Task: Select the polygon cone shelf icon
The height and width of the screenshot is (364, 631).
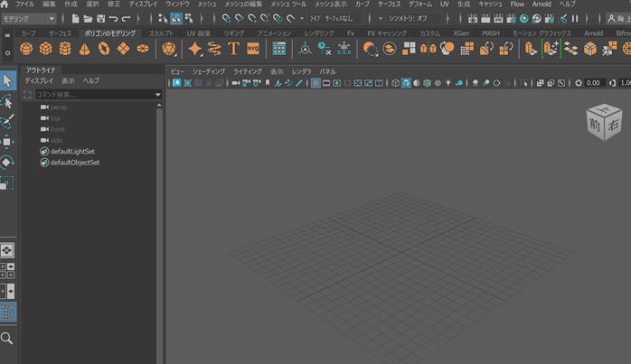Action: (85, 49)
